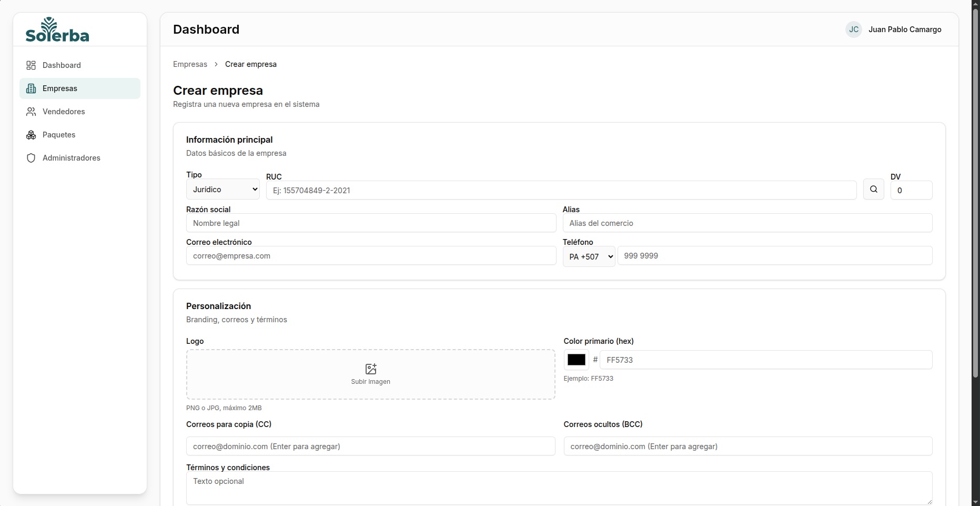Open the Tipo dropdown showing Jurídico
The width and height of the screenshot is (980, 506).
(223, 190)
